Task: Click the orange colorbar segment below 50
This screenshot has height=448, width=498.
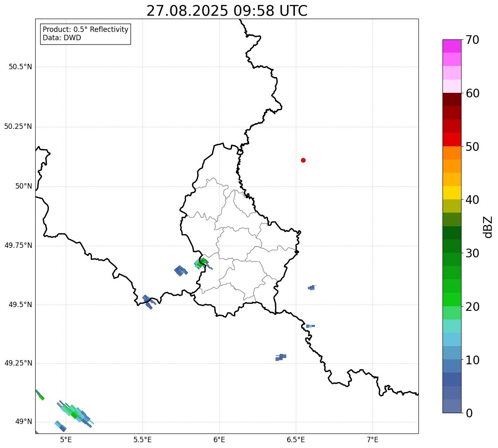Action: (x=452, y=153)
